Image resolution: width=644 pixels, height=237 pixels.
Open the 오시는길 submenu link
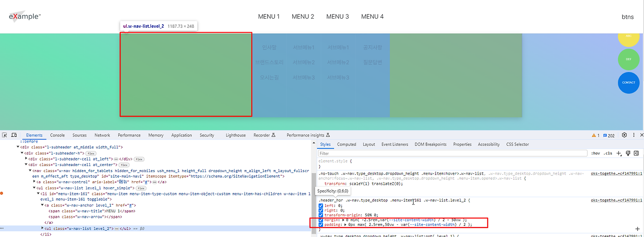click(269, 77)
